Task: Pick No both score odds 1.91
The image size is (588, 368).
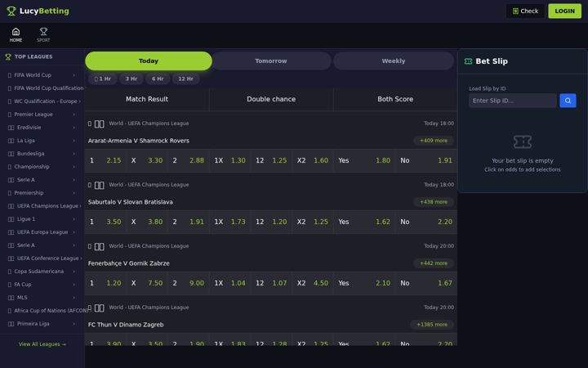Action: (426, 160)
